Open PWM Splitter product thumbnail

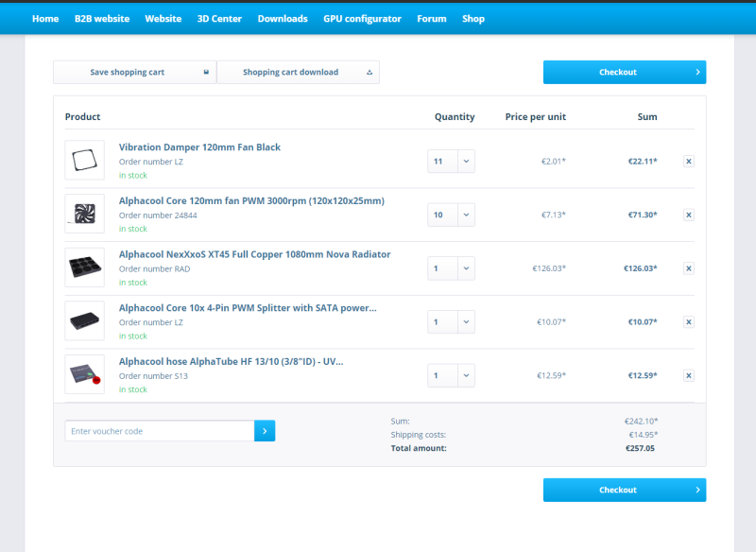85,320
